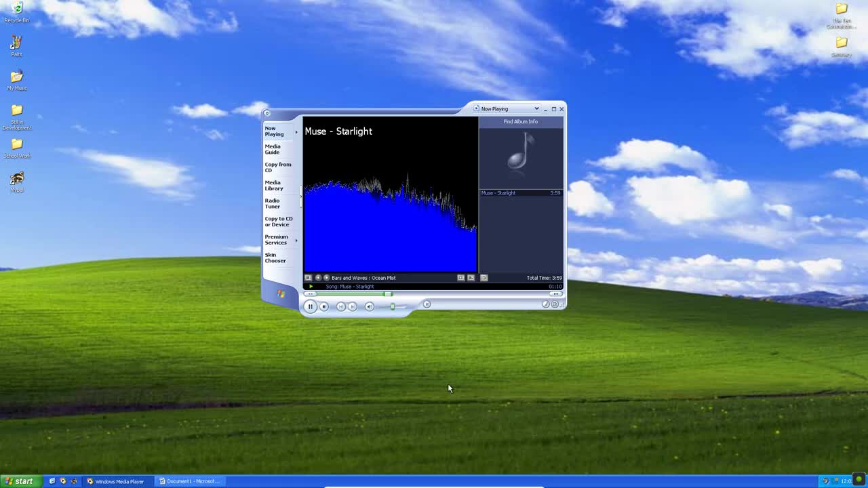Viewport: 868px width, 488px height.
Task: Toggle the playlist pane visibility
Action: (x=484, y=277)
